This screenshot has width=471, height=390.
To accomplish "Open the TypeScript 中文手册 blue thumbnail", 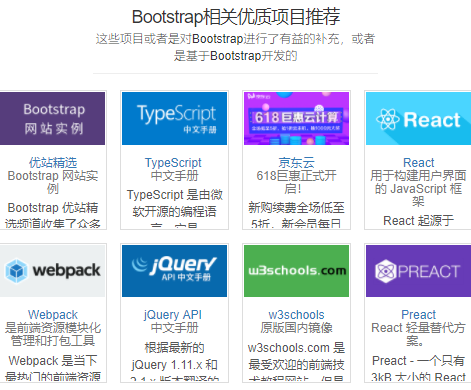I will [x=174, y=118].
